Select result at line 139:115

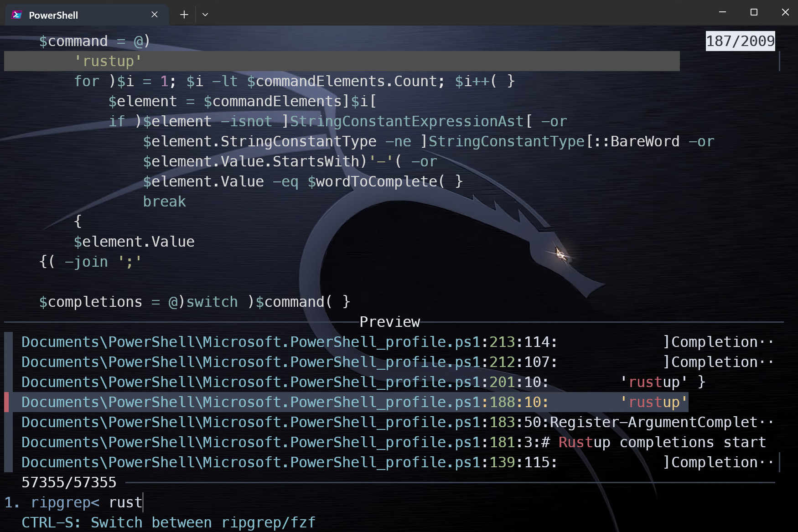click(x=397, y=462)
